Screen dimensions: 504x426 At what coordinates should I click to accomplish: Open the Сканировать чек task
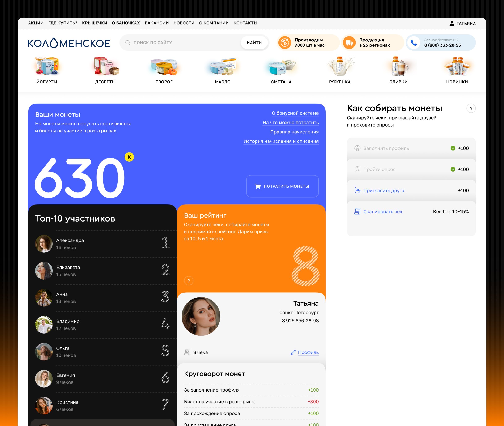383,212
